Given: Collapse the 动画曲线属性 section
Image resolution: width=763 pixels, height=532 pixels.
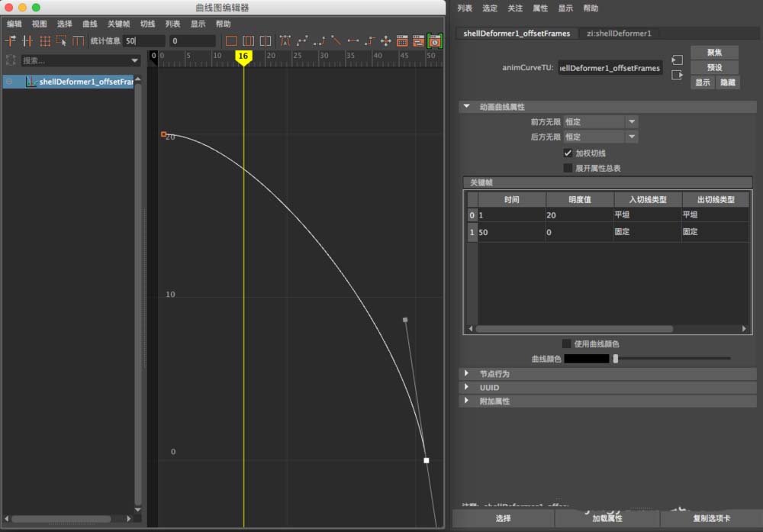Looking at the screenshot, I should coord(467,106).
